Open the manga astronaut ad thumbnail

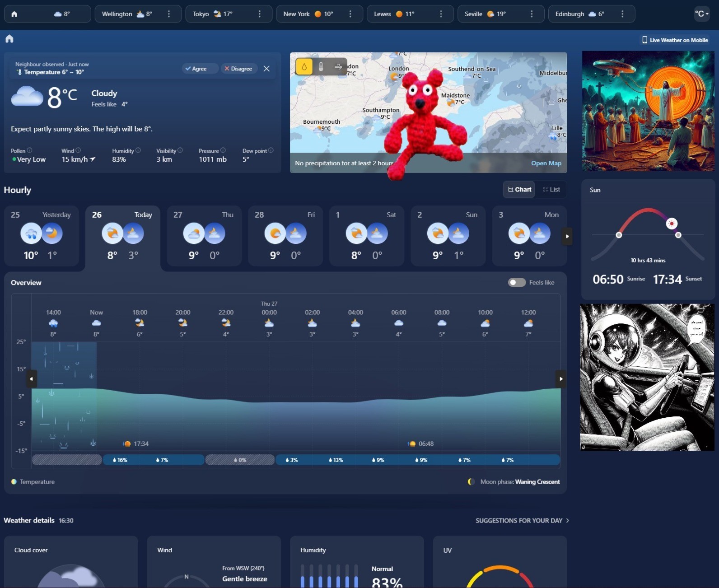pyautogui.click(x=647, y=377)
